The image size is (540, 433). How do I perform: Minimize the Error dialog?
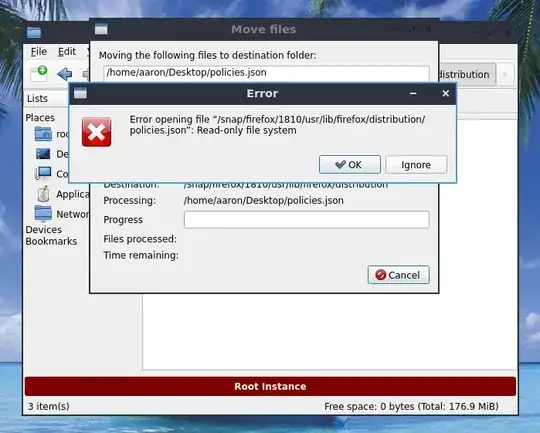point(413,93)
